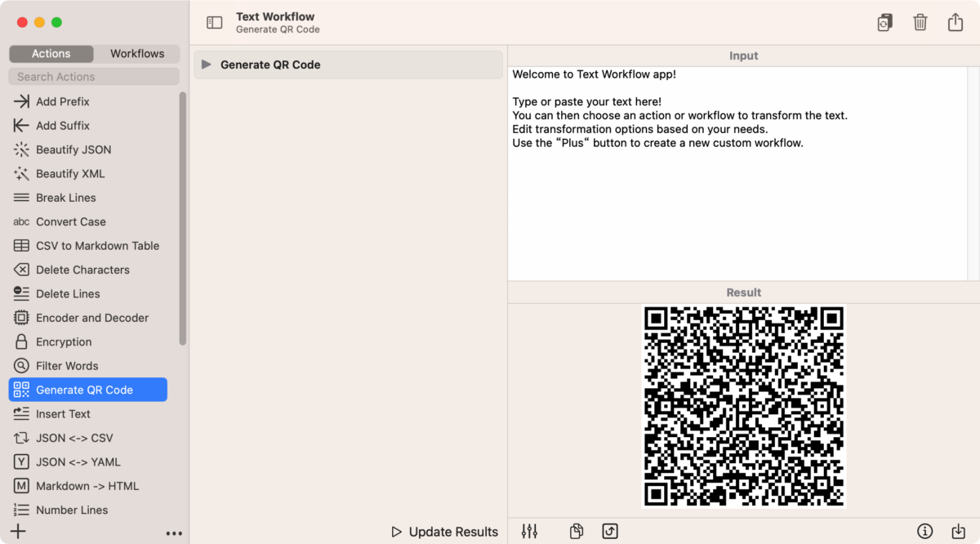Viewport: 980px width, 544px height.
Task: Click the Delete Lines icon
Action: pos(21,294)
